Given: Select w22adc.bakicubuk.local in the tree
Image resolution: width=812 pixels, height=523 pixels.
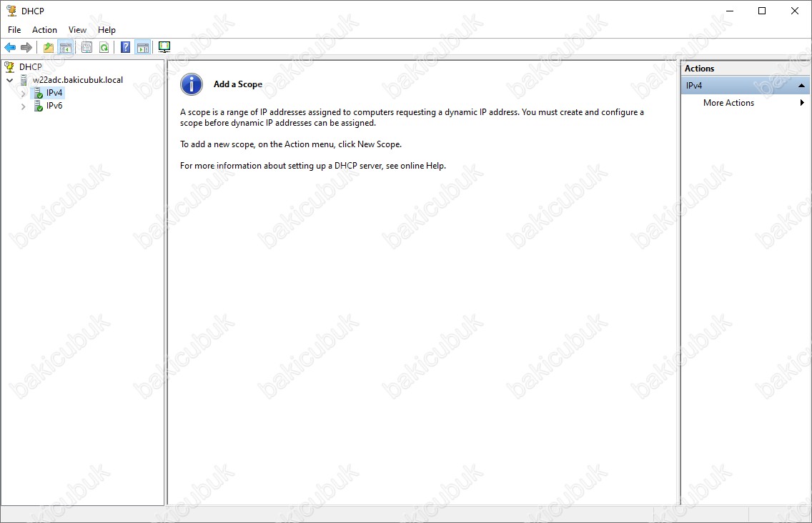Looking at the screenshot, I should (x=78, y=80).
